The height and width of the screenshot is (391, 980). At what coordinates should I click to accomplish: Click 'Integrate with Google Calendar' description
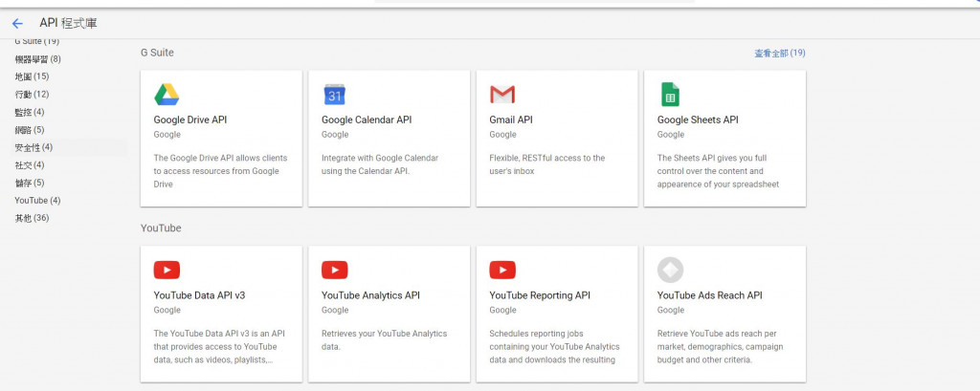click(x=380, y=164)
